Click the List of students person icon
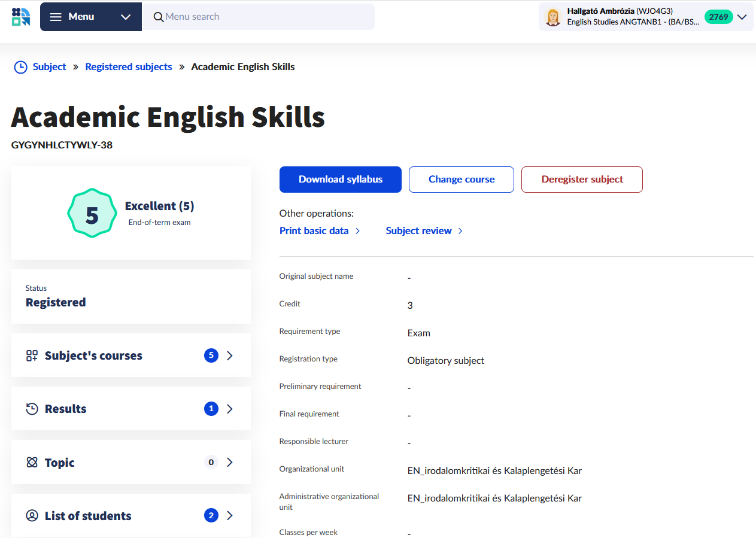This screenshot has height=538, width=756. coord(32,516)
